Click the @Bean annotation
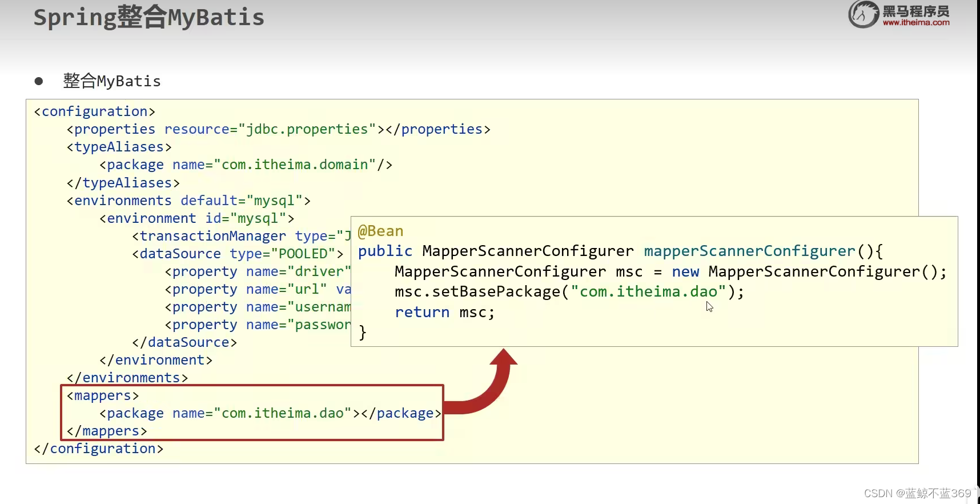This screenshot has height=504, width=980. pos(380,231)
